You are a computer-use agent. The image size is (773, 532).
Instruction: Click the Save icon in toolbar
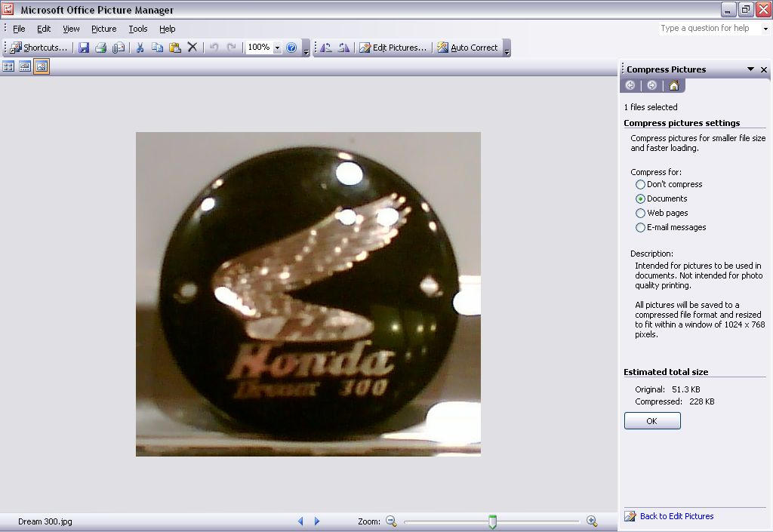point(84,48)
